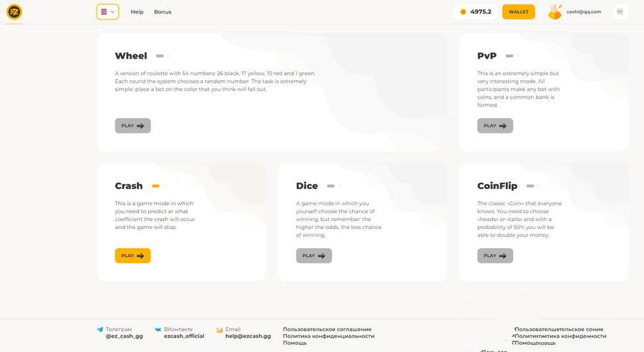The image size is (644, 352).
Task: Open the help@ezcash.gg email link
Action: [248, 336]
